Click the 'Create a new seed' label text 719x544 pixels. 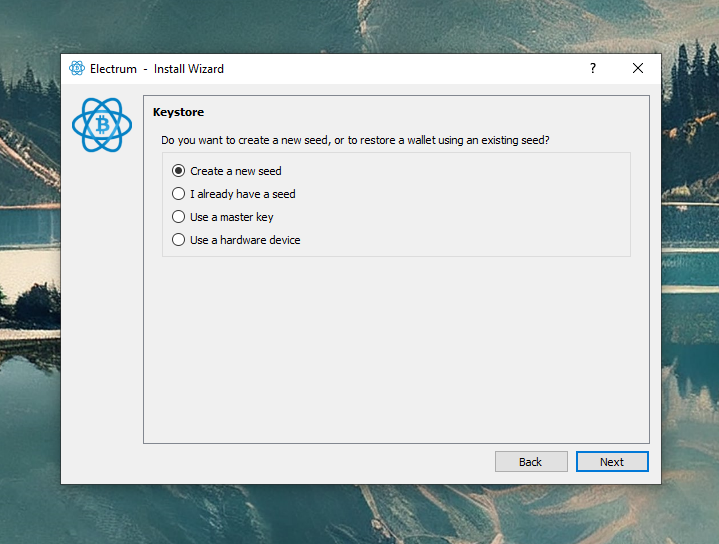(x=236, y=171)
